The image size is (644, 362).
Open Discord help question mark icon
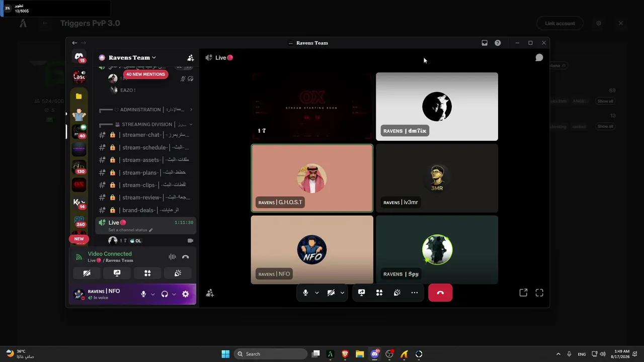(x=498, y=43)
